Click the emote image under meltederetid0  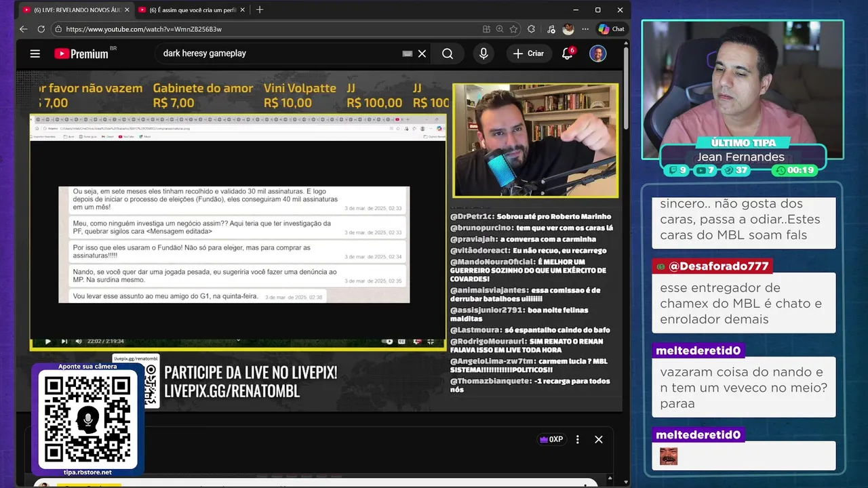click(669, 456)
